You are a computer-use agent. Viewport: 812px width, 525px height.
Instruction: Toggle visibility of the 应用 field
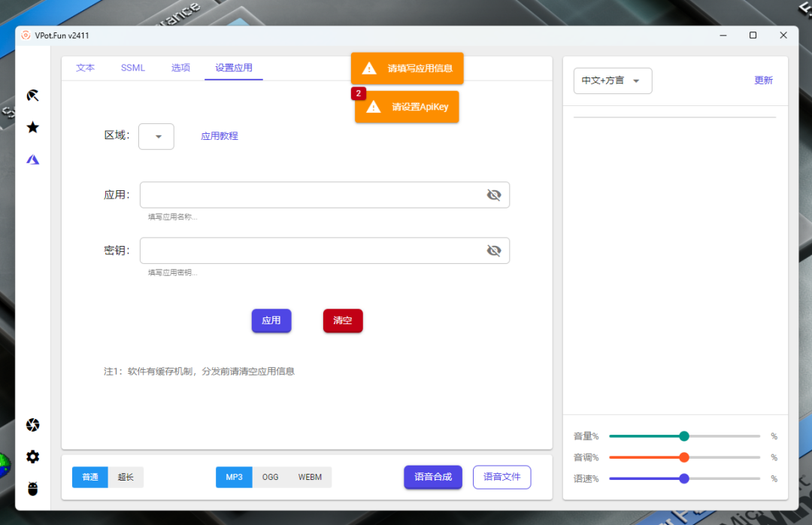point(493,195)
